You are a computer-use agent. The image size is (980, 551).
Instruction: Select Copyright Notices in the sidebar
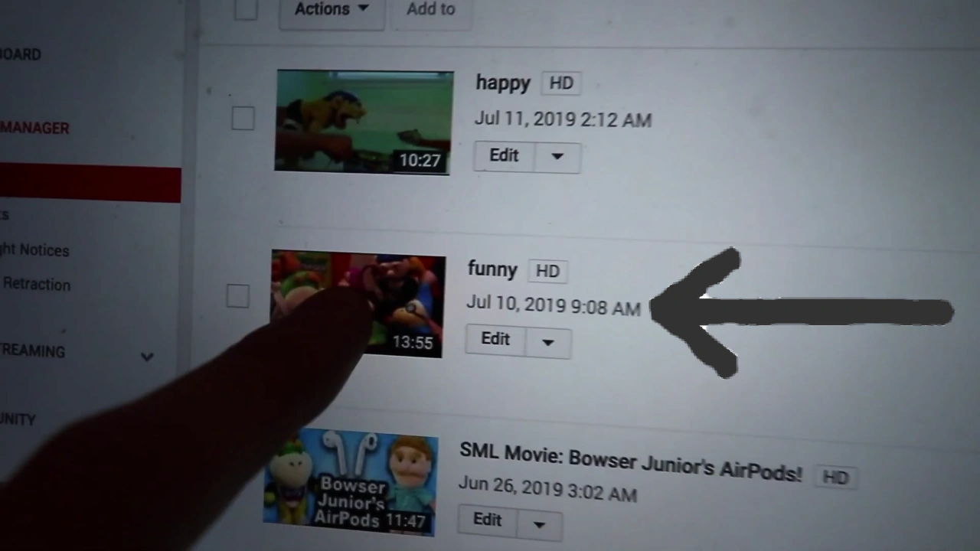35,250
